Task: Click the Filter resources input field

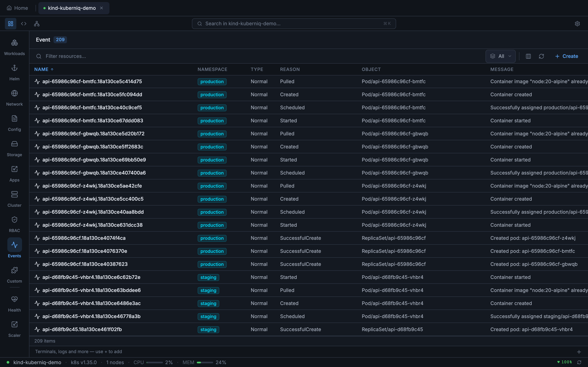Action: (66, 56)
